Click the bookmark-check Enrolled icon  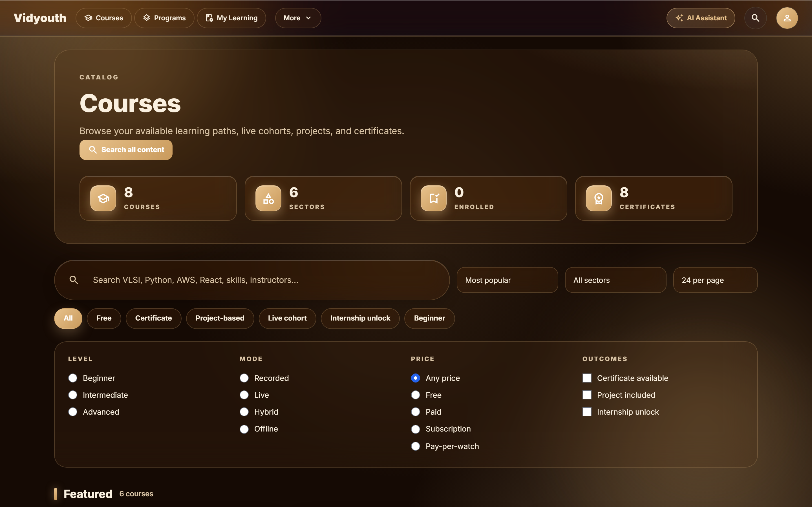pos(434,198)
